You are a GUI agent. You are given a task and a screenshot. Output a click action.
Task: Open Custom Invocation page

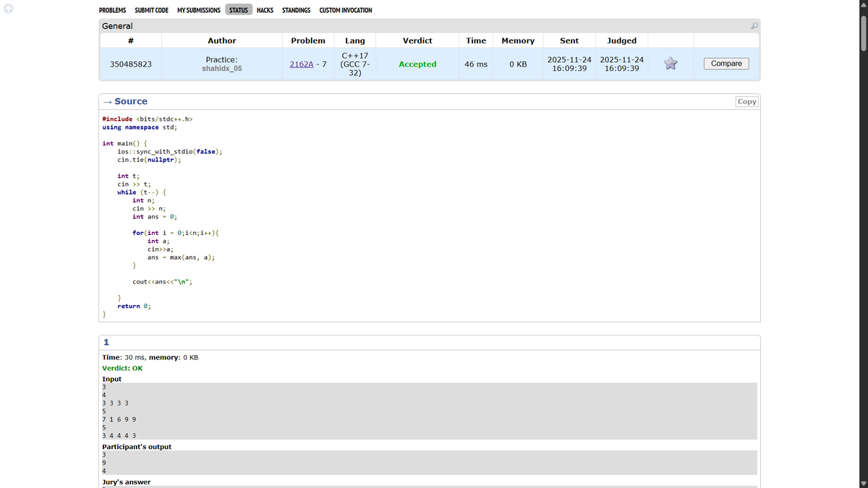pyautogui.click(x=346, y=10)
